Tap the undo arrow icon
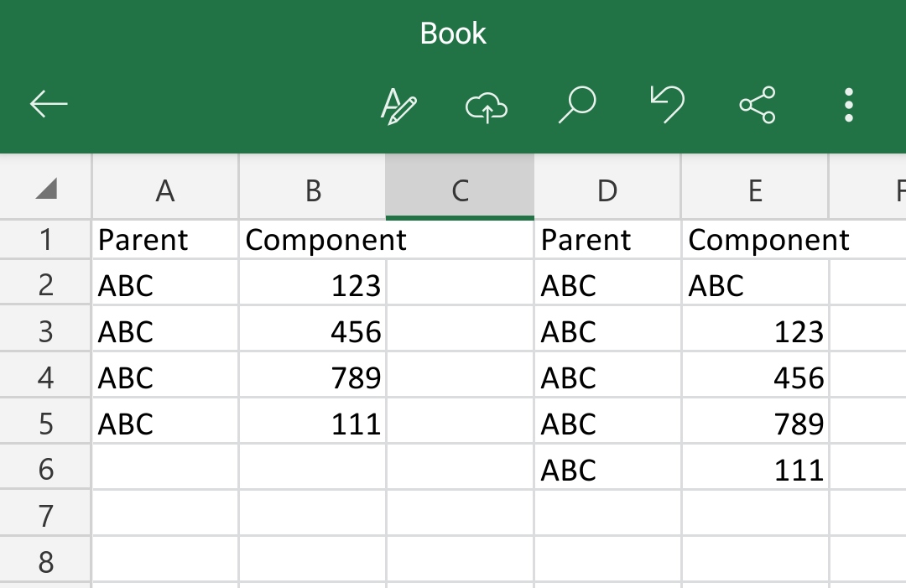 click(x=668, y=105)
